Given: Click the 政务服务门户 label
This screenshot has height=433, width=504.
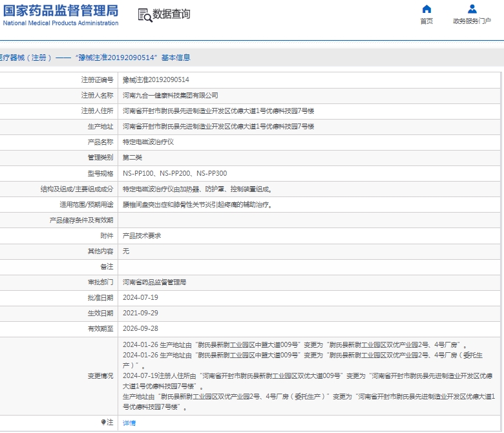Looking at the screenshot, I should coord(472,21).
